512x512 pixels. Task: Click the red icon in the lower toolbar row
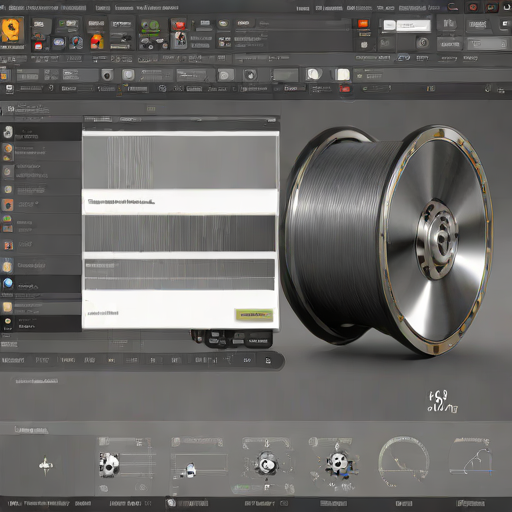pyautogui.click(x=344, y=89)
